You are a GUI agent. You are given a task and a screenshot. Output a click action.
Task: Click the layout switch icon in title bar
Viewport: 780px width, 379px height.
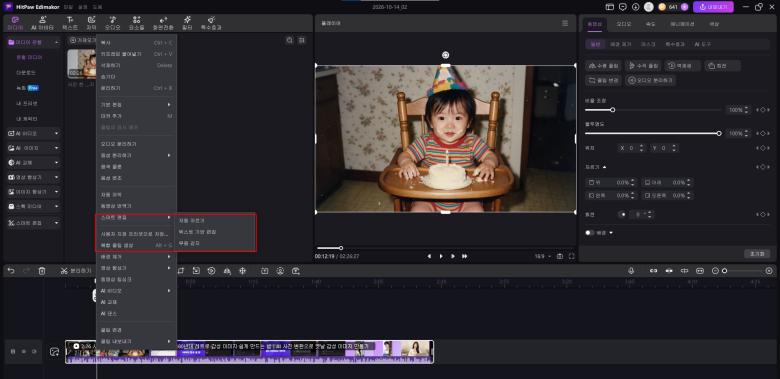[x=609, y=7]
